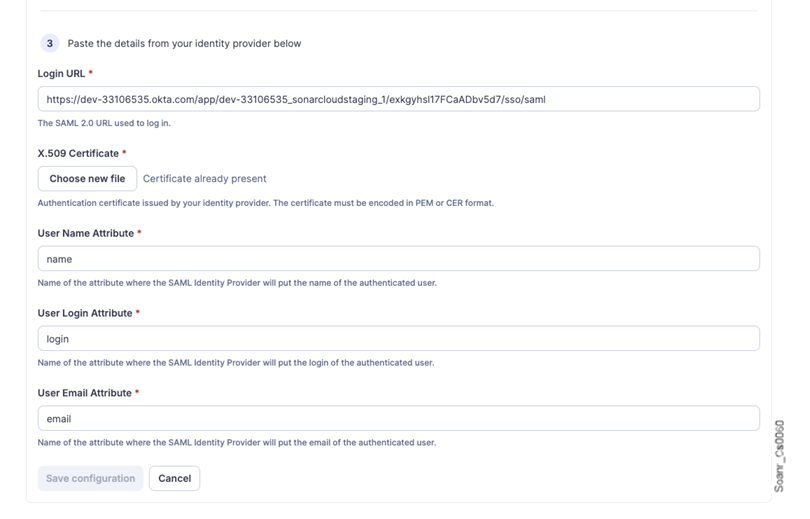
Task: Click help text below User Login Attribute field
Action: 236,362
